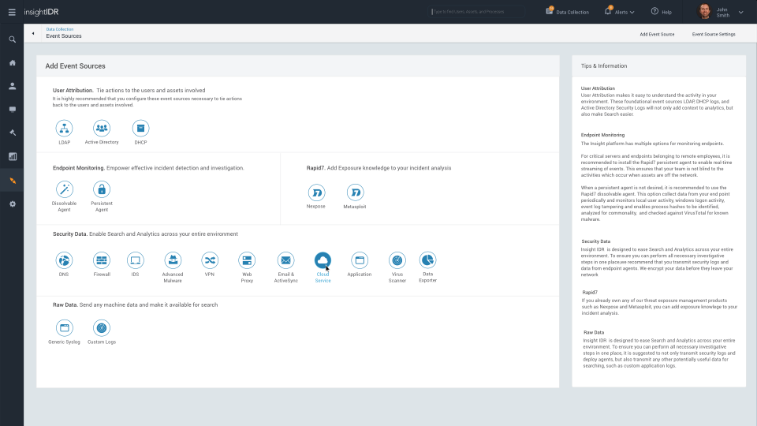Choose the Active Directory event source

101,127
